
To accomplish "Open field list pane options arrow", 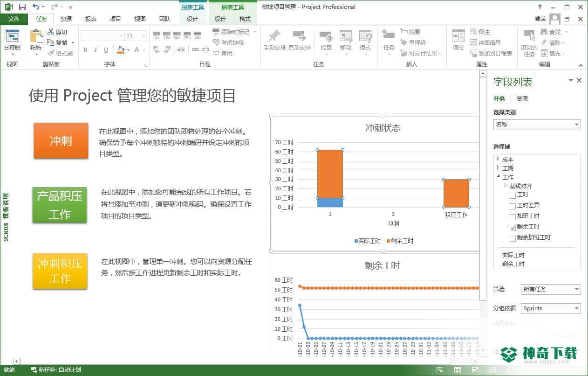I will point(571,81).
